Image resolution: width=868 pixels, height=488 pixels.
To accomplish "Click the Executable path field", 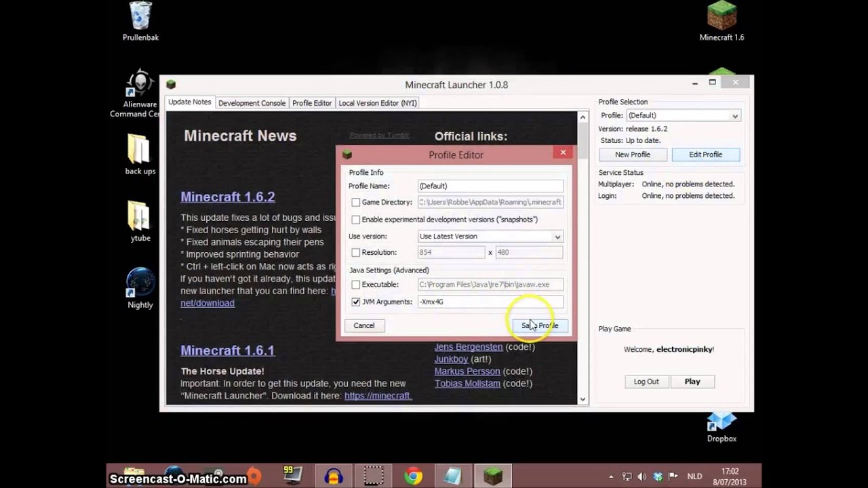I will [x=490, y=285].
